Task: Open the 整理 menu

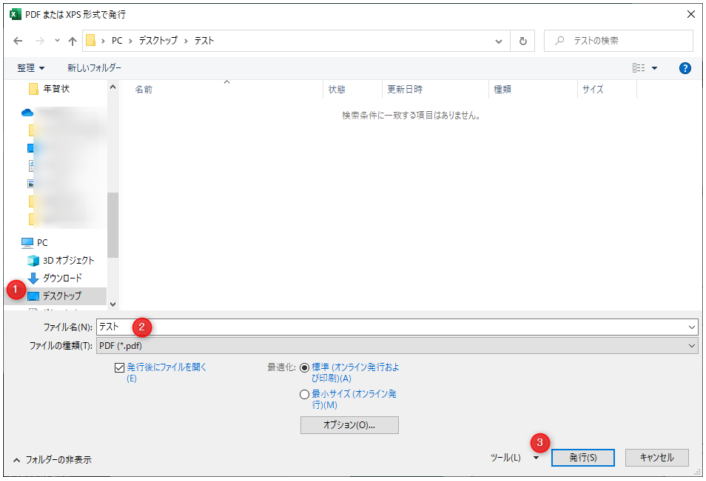Action: (x=31, y=68)
